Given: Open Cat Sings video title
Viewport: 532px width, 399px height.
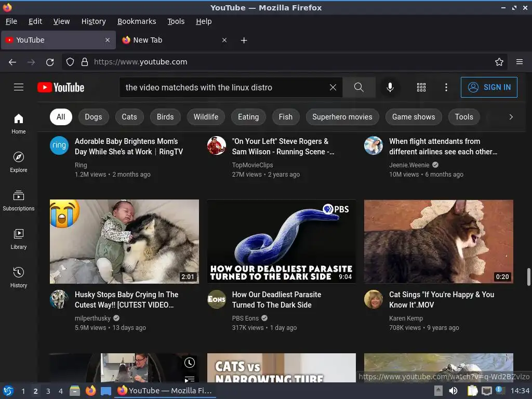Looking at the screenshot, I should [442, 300].
